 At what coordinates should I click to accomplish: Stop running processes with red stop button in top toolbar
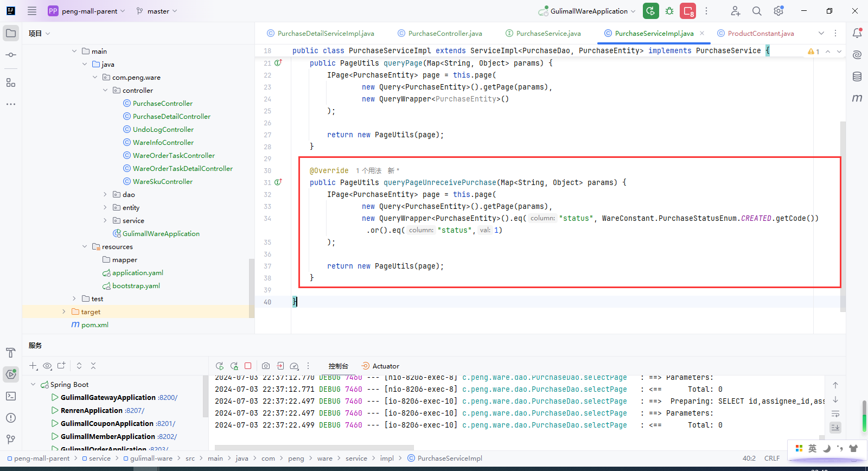coord(688,11)
